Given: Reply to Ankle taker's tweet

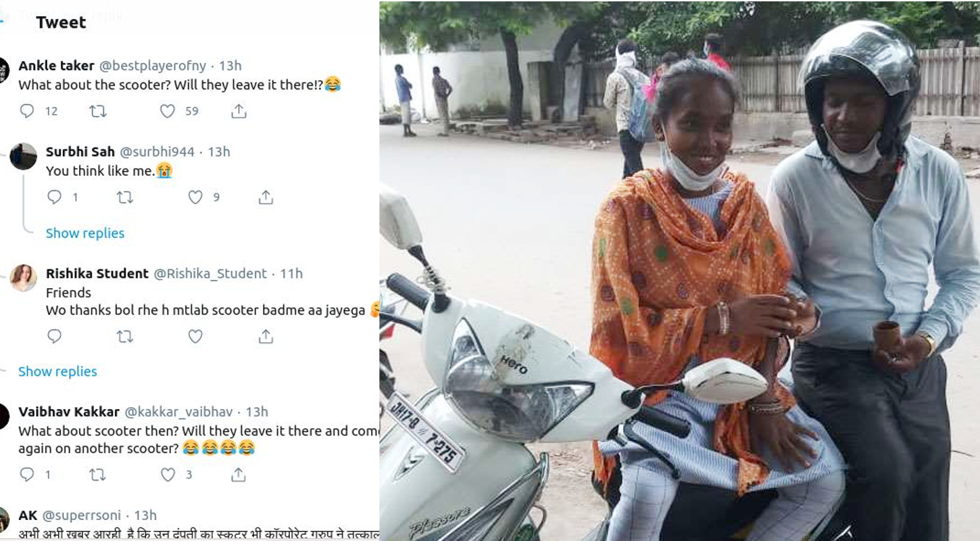Looking at the screenshot, I should [x=27, y=111].
